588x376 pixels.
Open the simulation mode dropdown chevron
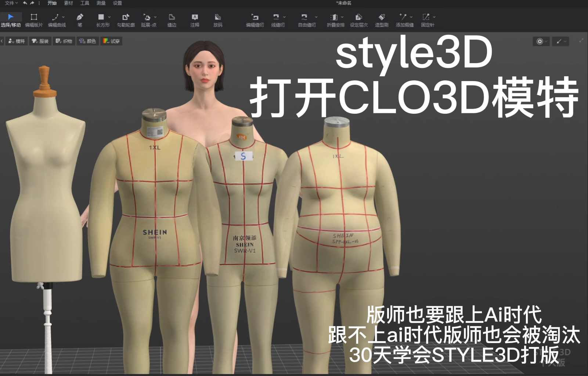546,41
